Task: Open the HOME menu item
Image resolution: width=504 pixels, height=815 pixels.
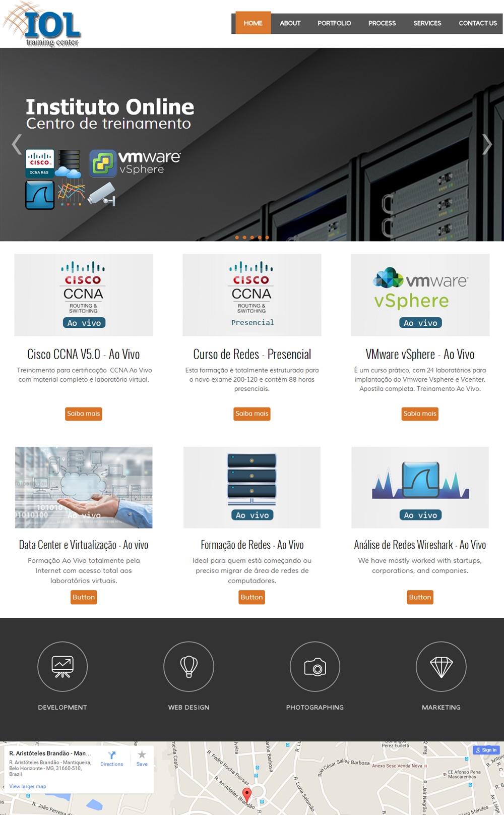Action: pos(253,23)
